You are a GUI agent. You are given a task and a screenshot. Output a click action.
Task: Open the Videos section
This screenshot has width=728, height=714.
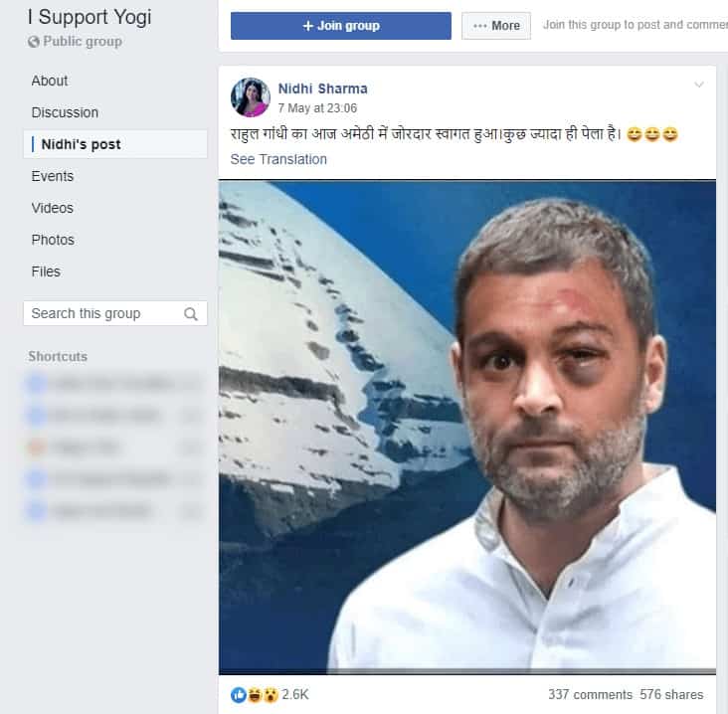coord(53,208)
